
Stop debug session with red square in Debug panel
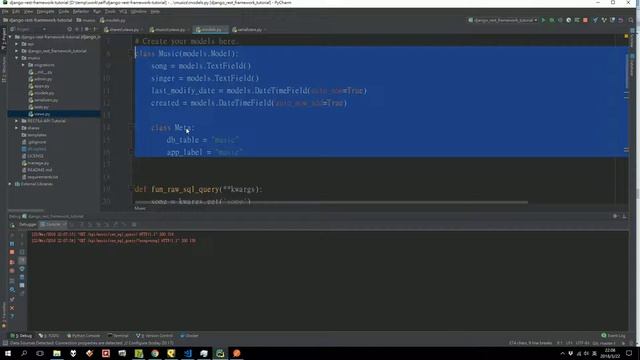pos(12,252)
